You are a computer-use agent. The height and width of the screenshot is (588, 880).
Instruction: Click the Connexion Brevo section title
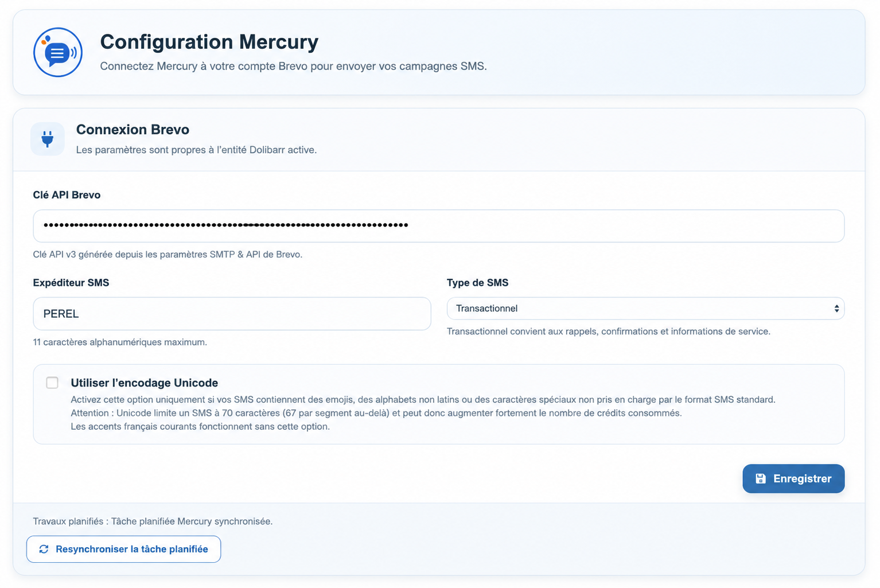133,130
